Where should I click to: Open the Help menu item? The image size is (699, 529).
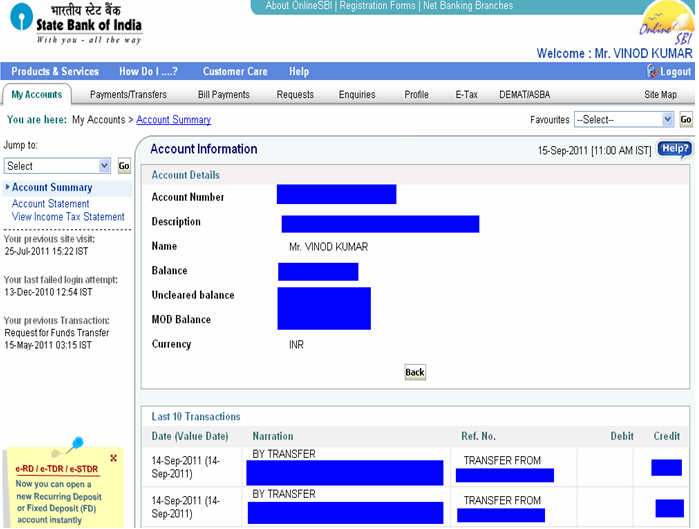[299, 71]
